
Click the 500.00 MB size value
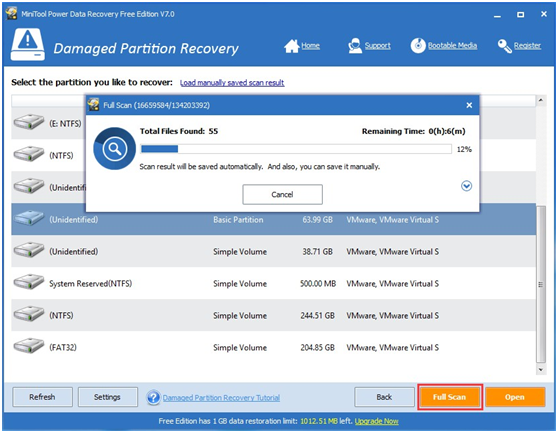(x=318, y=284)
